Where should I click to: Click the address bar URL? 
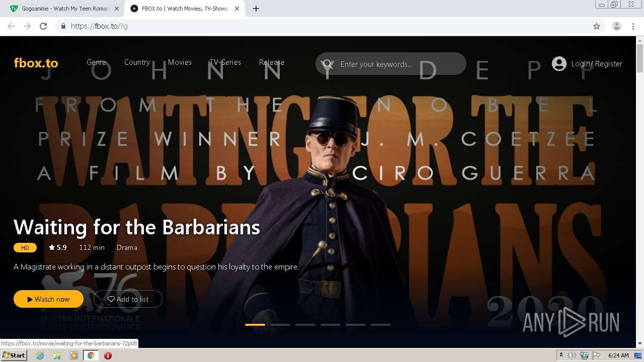pyautogui.click(x=99, y=26)
